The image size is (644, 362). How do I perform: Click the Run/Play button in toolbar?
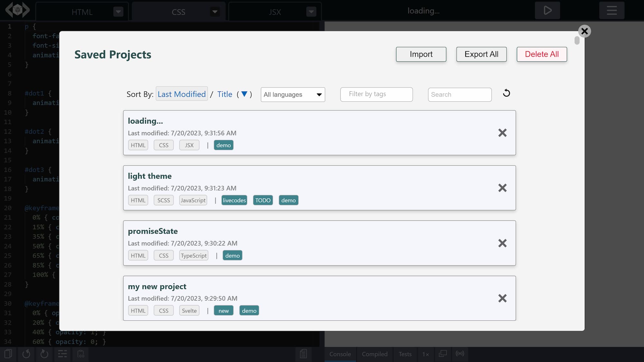[x=547, y=10]
